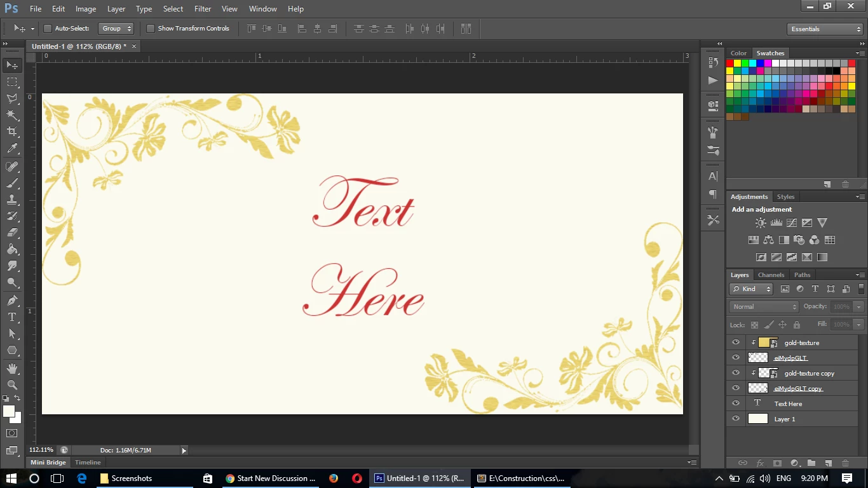Open the Color panel tab

click(x=738, y=53)
